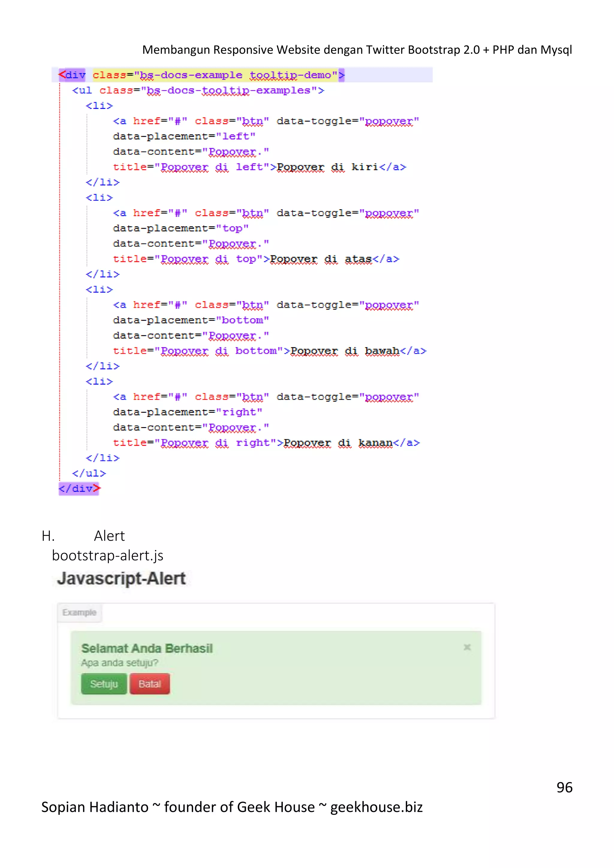Click the Javascript-Alert heading
The image size is (614, 868).
pyautogui.click(x=121, y=578)
